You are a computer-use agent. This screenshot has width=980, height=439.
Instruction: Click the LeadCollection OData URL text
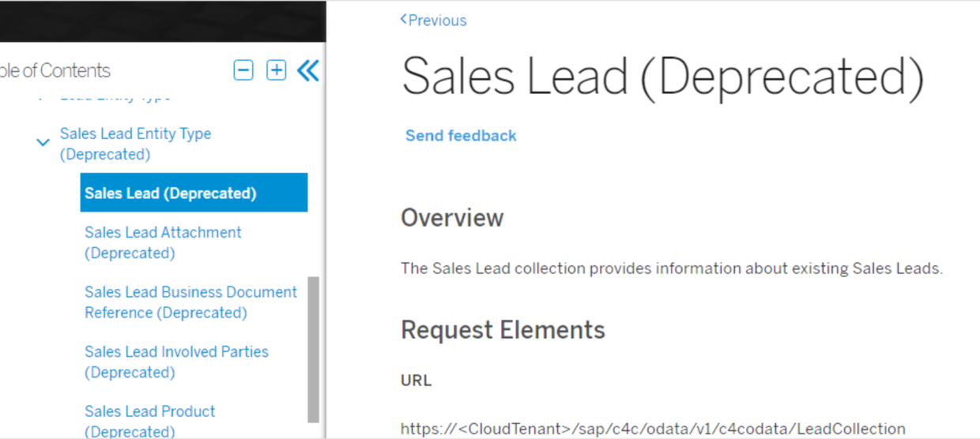click(653, 429)
